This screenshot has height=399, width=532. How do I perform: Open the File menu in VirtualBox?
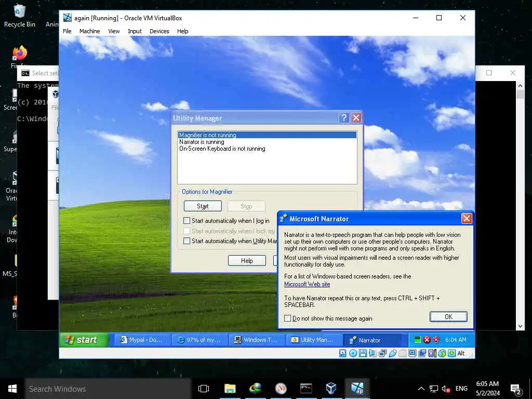point(67,31)
